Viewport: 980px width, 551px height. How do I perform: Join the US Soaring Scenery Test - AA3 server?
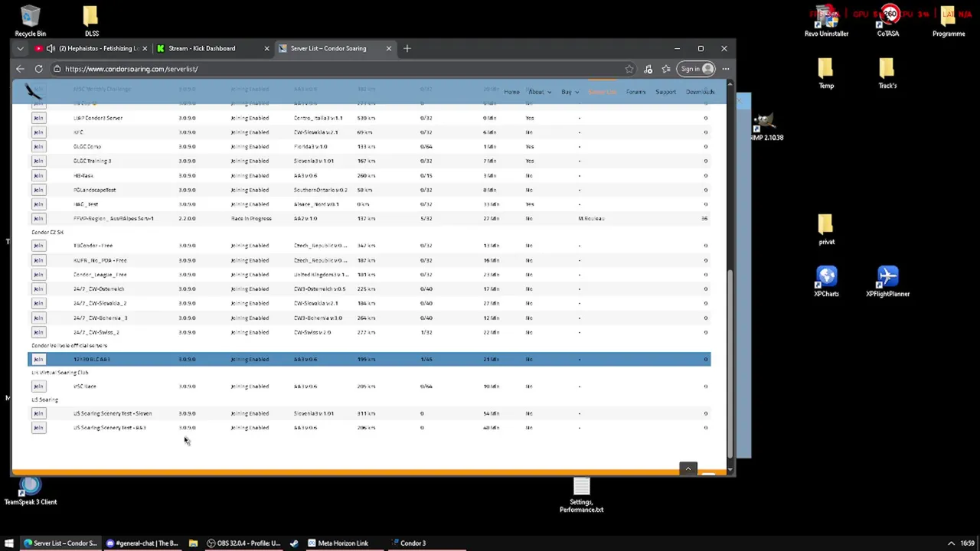click(38, 428)
